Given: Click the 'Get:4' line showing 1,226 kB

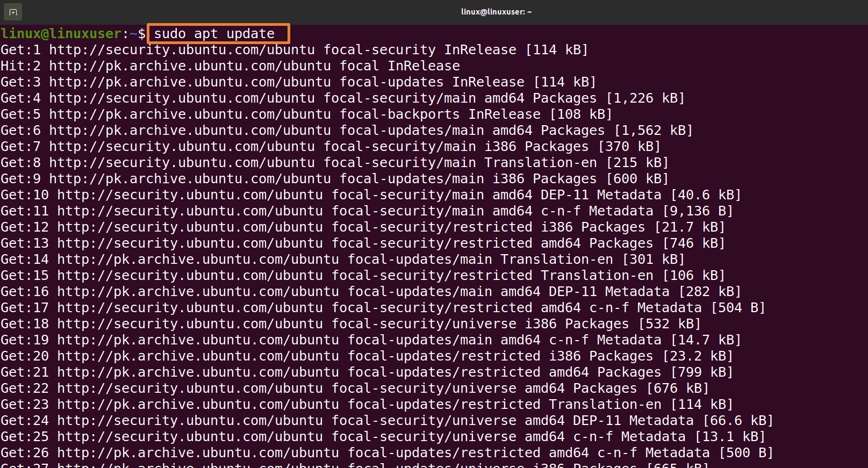Looking at the screenshot, I should pos(343,98).
